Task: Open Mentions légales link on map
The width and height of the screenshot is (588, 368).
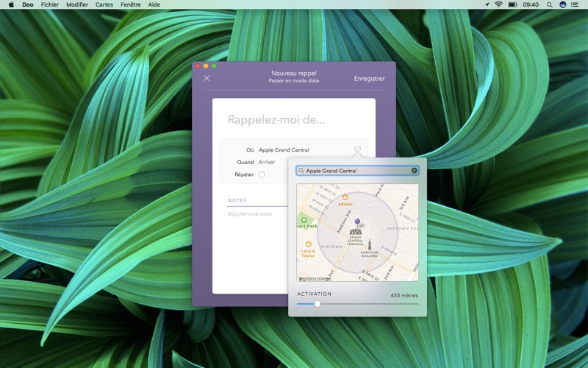Action: pyautogui.click(x=315, y=278)
